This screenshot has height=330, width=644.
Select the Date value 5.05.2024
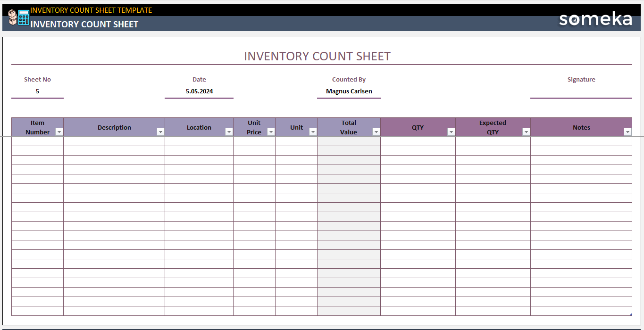[x=199, y=91]
